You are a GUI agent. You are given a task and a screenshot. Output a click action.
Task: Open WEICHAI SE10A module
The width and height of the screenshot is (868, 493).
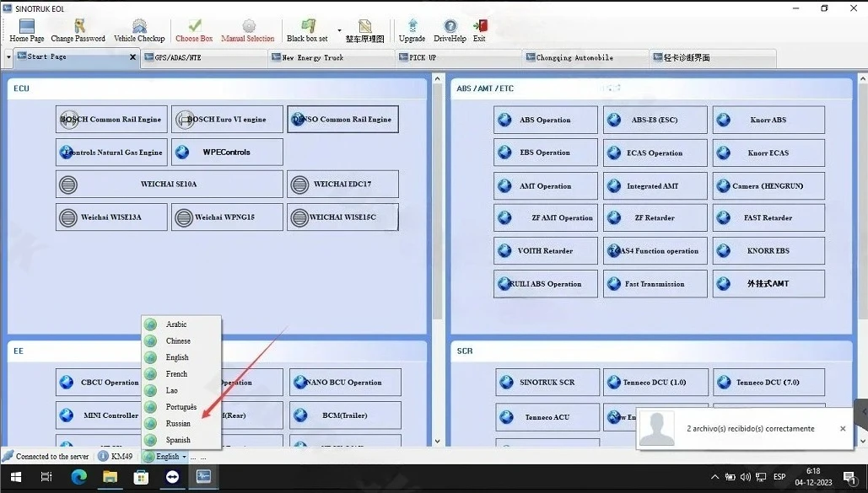click(x=170, y=185)
